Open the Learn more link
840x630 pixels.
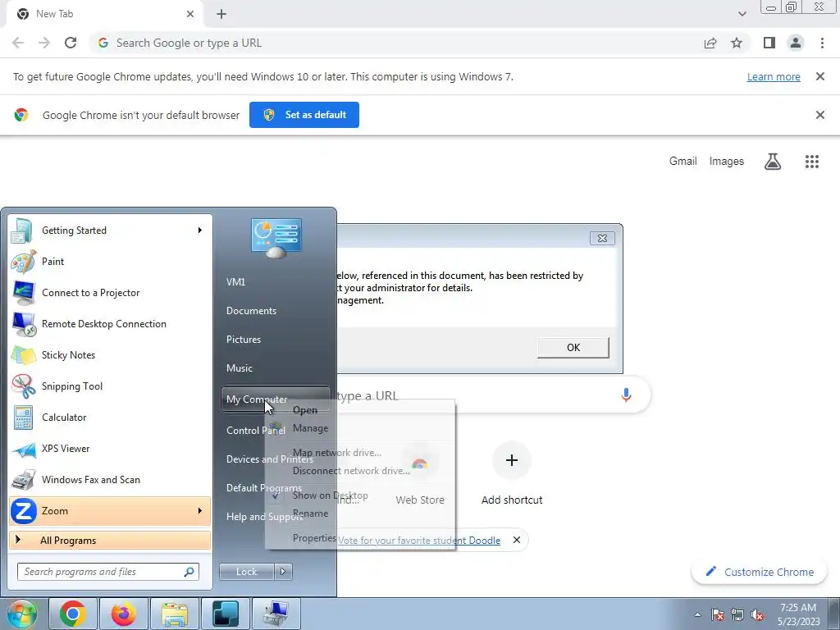coord(774,77)
